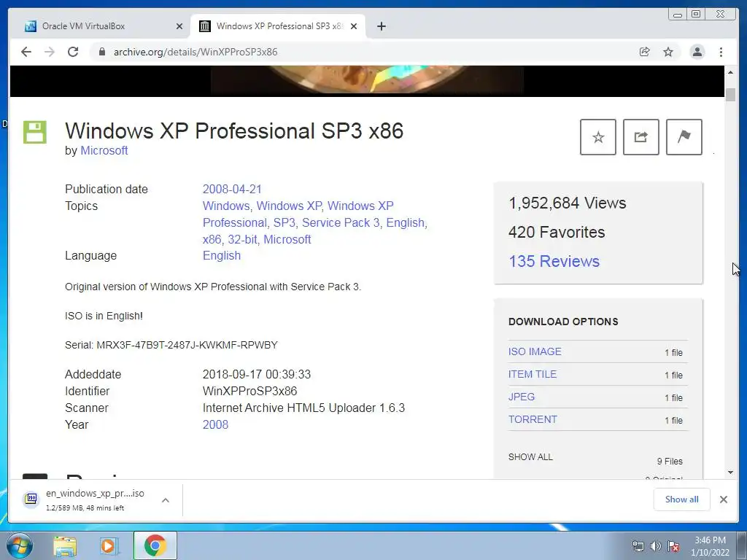
Task: Open the download item options chevron
Action: 166,500
